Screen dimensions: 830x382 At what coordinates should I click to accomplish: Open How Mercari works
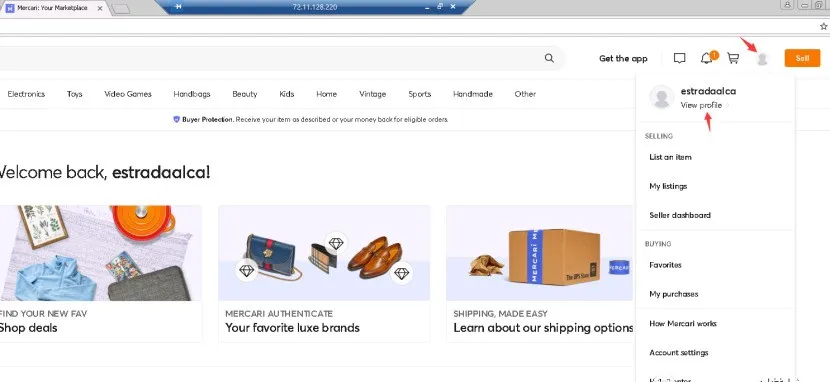[x=683, y=323]
